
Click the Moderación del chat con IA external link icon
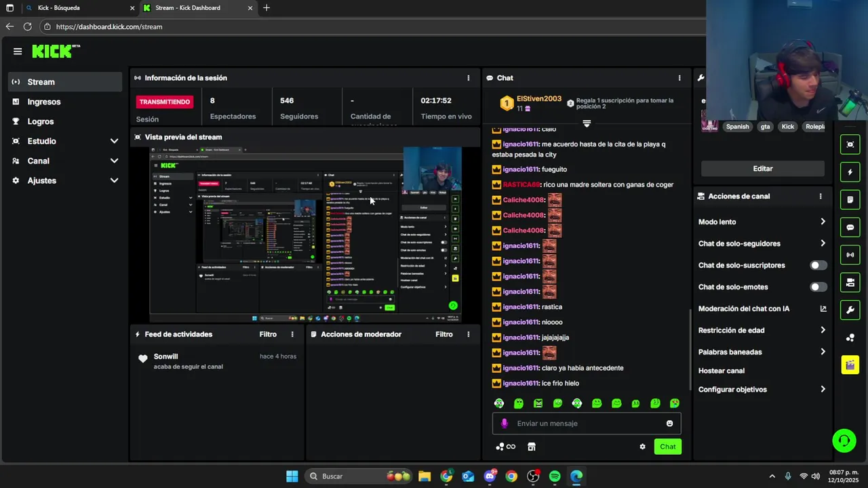coord(823,309)
